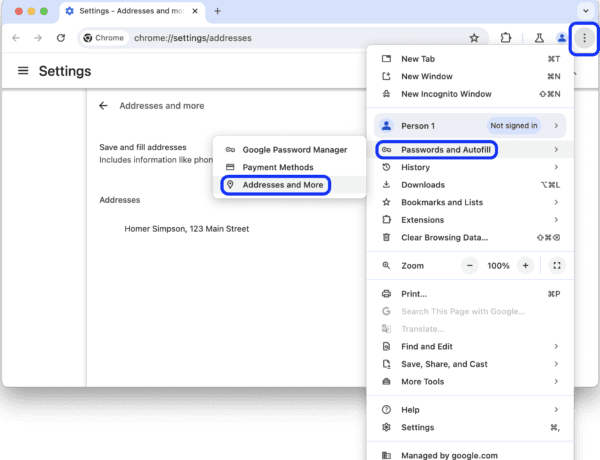Expand the Person 1 submenu chevron
Screen dimensions: 600x460
[x=556, y=126]
